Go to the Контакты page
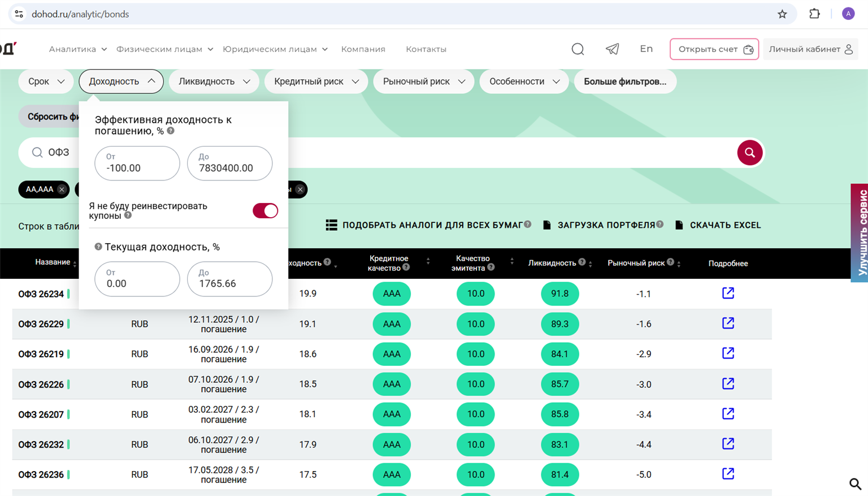 pos(426,49)
